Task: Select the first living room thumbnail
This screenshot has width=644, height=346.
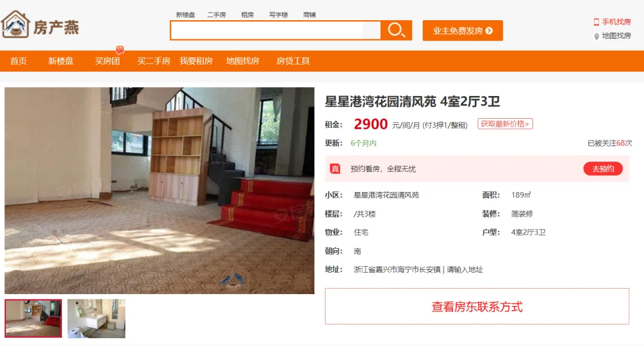Action: 33,319
